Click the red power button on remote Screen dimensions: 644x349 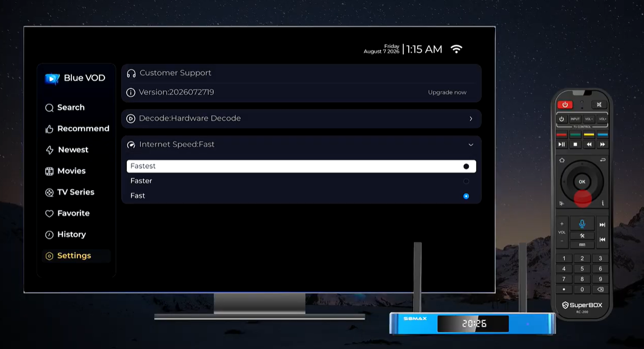point(565,105)
